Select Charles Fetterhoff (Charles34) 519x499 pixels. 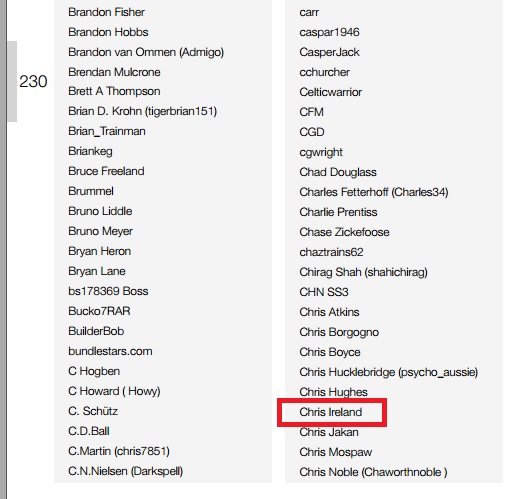tap(374, 192)
